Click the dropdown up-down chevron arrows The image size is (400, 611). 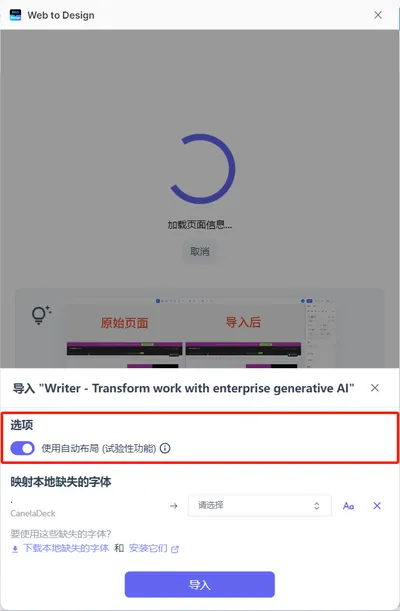pos(317,506)
